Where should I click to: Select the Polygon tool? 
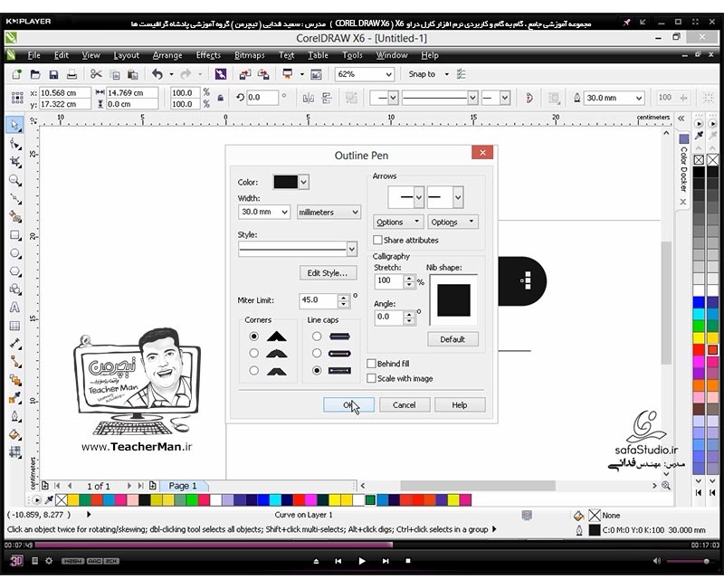click(14, 271)
